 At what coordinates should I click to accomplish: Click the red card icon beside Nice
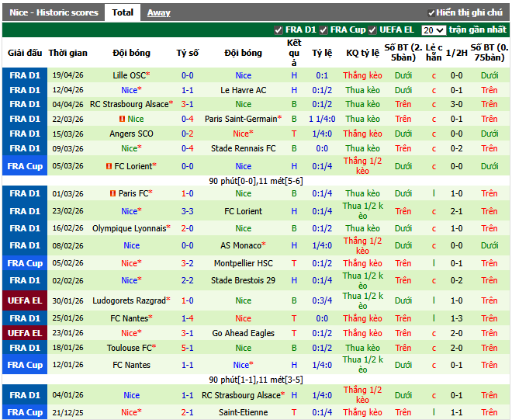(121, 119)
